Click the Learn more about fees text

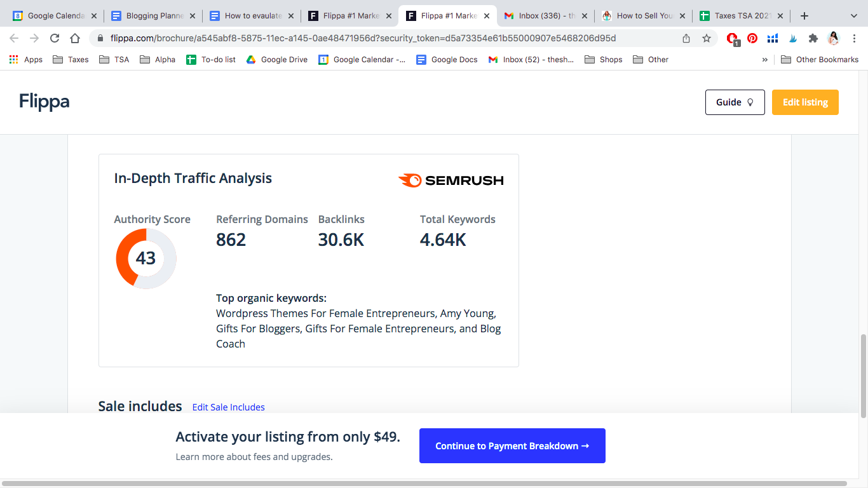[254, 457]
